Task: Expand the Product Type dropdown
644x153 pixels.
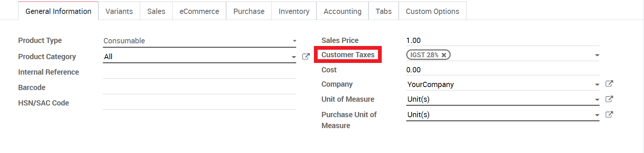Action: coord(199,41)
